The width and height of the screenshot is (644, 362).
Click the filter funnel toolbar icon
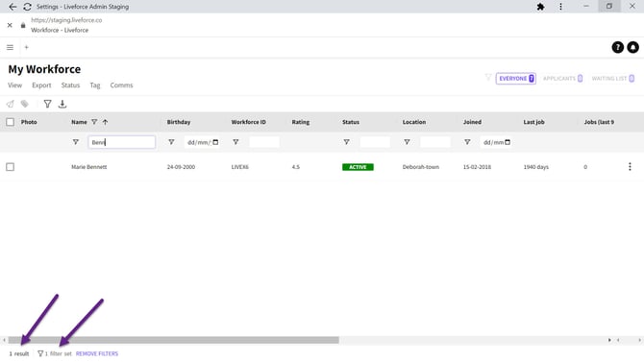[48, 104]
